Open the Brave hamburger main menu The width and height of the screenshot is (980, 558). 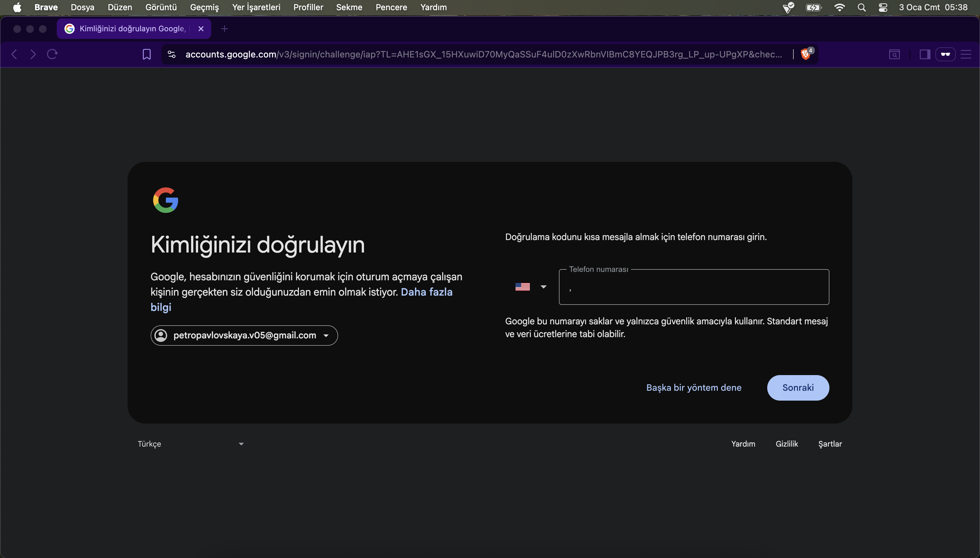(x=966, y=54)
